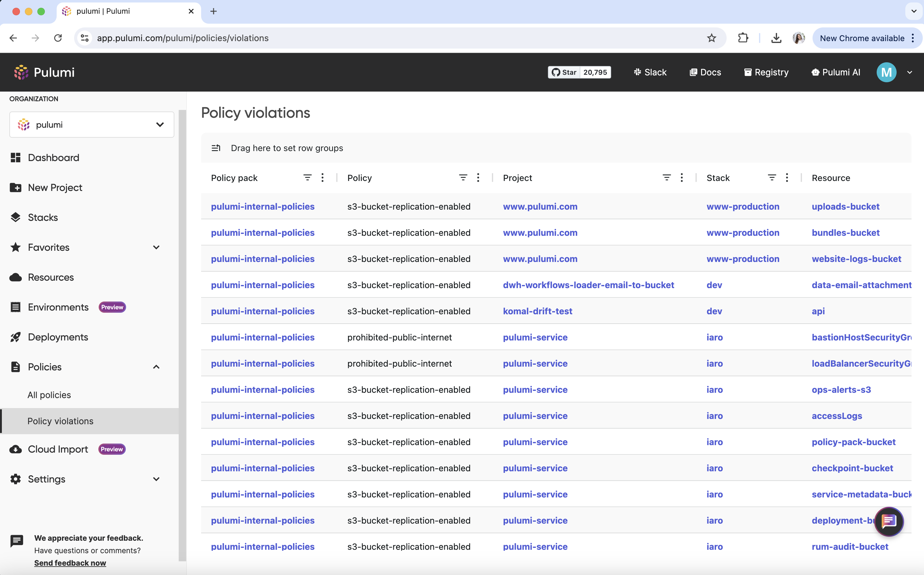Open the Chrome profile avatar
This screenshot has height=575, width=924.
pyautogui.click(x=799, y=38)
